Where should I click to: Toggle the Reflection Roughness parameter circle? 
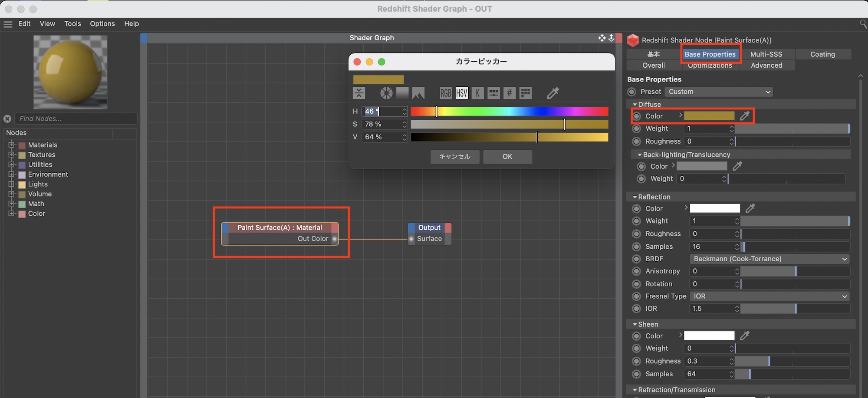point(636,234)
